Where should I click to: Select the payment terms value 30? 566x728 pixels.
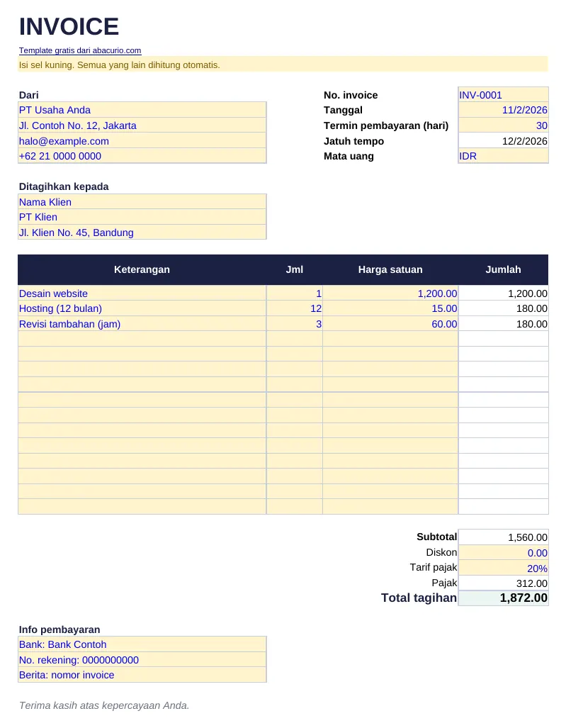click(x=504, y=125)
